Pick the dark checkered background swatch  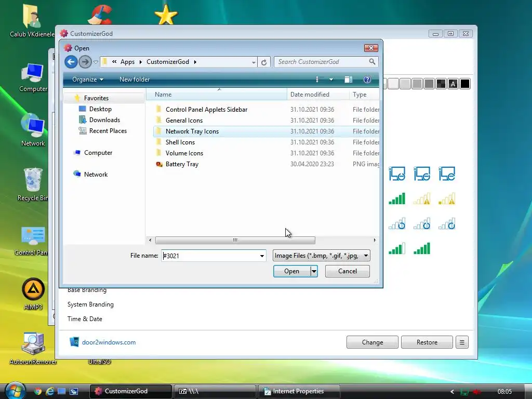coord(441,84)
